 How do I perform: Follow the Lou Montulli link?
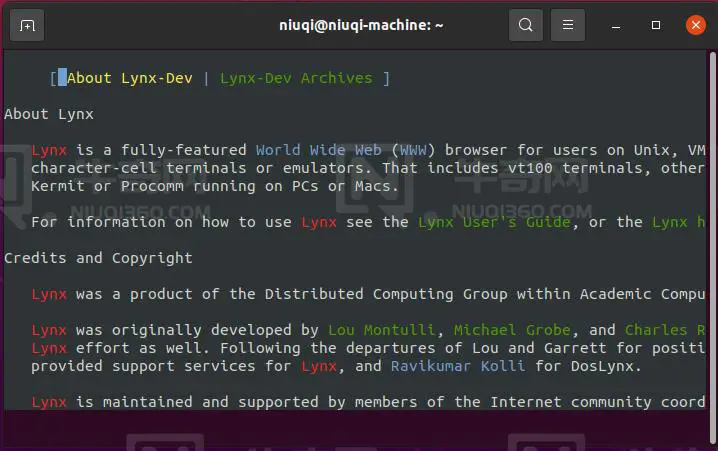381,330
